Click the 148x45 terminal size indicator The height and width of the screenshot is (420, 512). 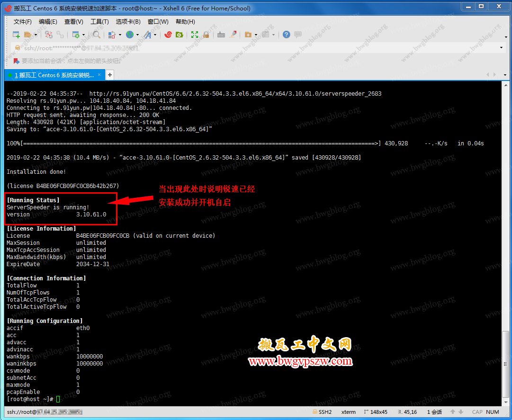[x=376, y=412]
